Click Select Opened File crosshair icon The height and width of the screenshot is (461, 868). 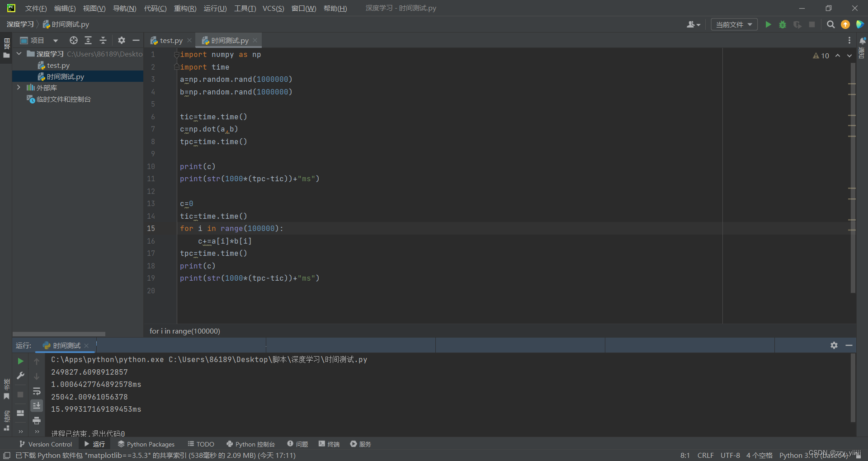click(x=74, y=40)
